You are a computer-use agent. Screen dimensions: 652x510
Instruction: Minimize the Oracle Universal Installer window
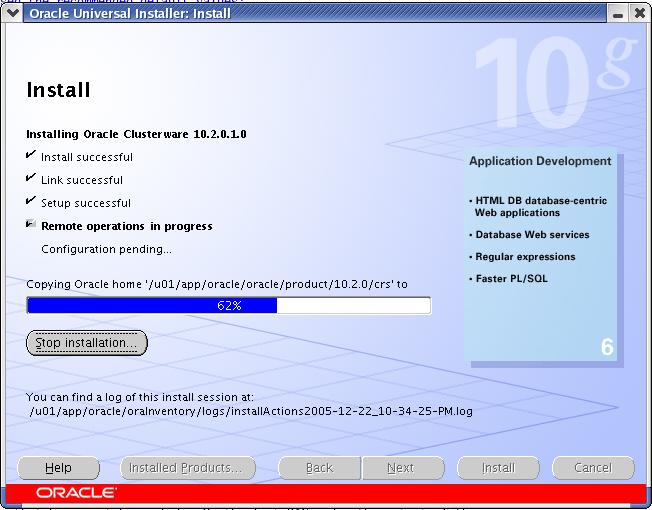click(618, 14)
